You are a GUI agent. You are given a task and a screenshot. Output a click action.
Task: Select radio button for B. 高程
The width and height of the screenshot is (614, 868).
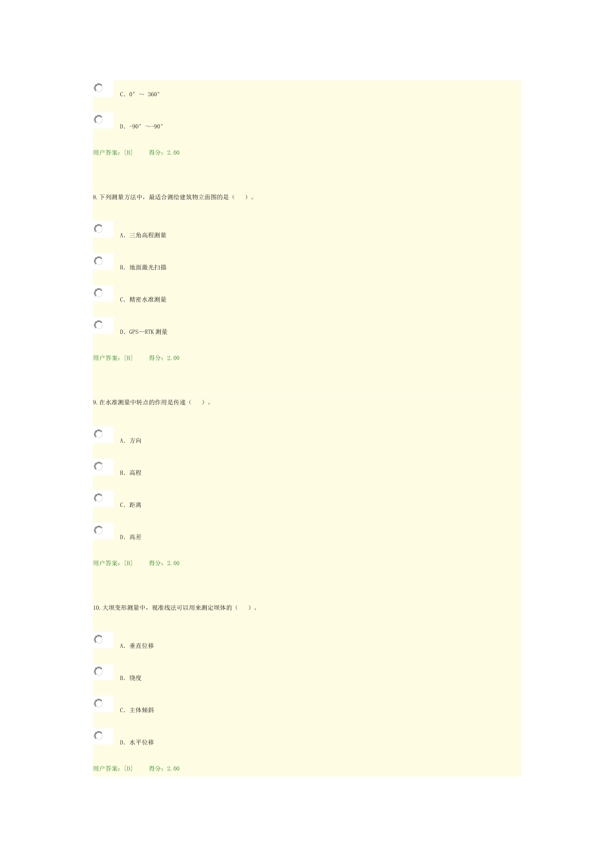pyautogui.click(x=98, y=466)
